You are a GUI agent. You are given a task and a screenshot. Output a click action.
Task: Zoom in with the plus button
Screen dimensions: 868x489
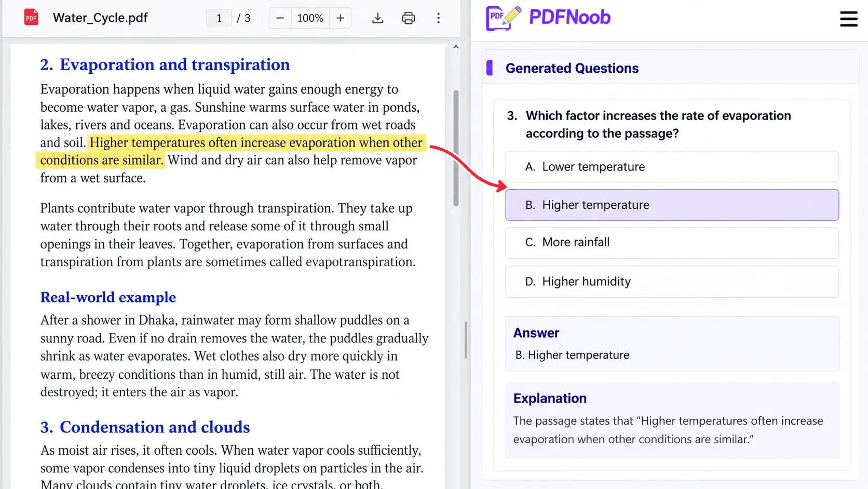tap(341, 18)
